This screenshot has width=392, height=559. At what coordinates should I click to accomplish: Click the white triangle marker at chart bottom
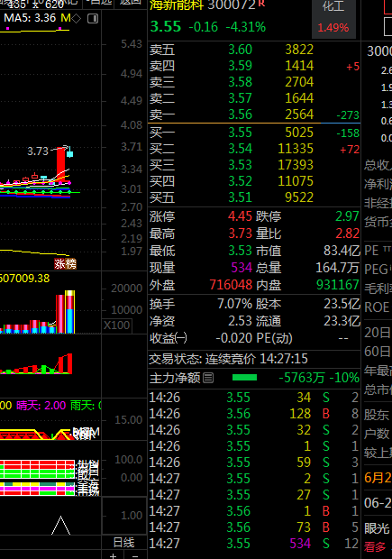pos(60,526)
